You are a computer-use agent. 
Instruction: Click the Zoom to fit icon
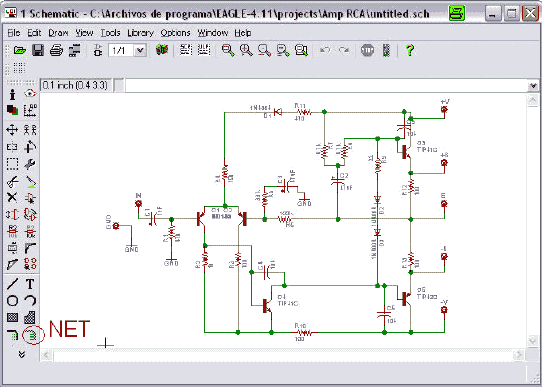(x=228, y=50)
